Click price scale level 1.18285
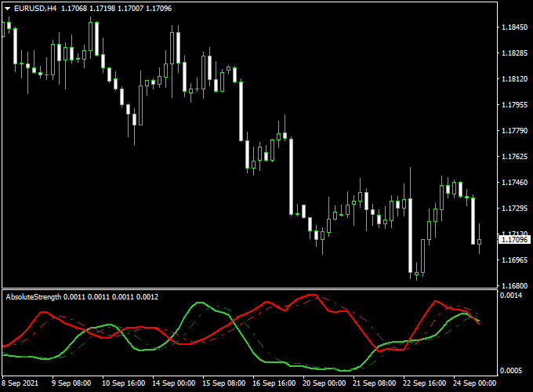 click(515, 53)
